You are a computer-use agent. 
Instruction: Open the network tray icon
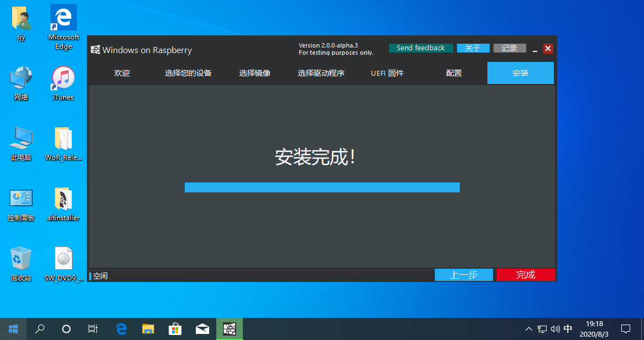coord(542,329)
